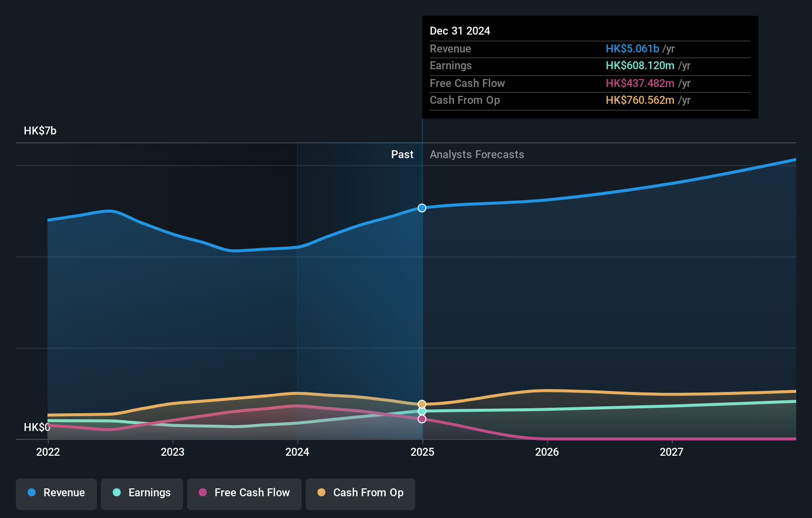The width and height of the screenshot is (812, 518).
Task: Click the Past section label
Action: (x=402, y=154)
